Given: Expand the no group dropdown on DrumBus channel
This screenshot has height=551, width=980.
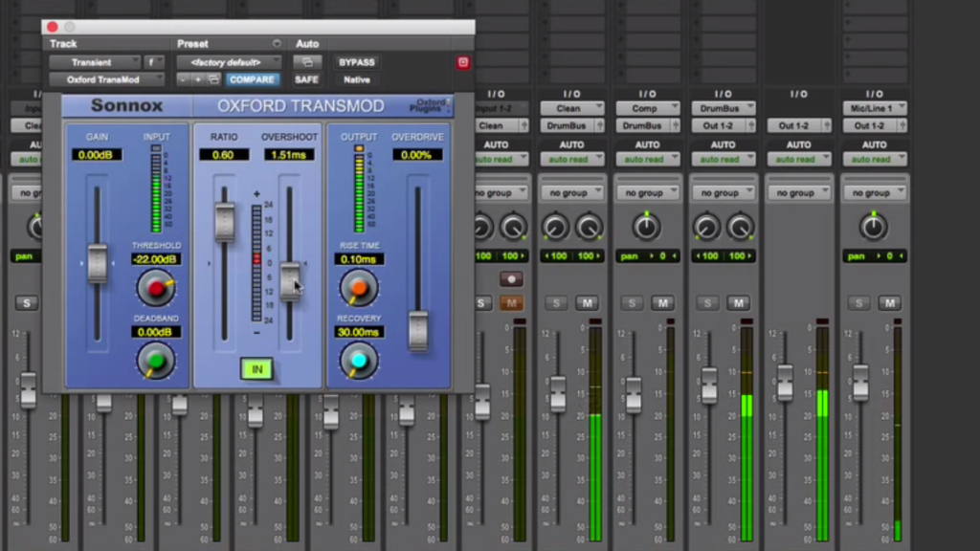Looking at the screenshot, I should 723,192.
